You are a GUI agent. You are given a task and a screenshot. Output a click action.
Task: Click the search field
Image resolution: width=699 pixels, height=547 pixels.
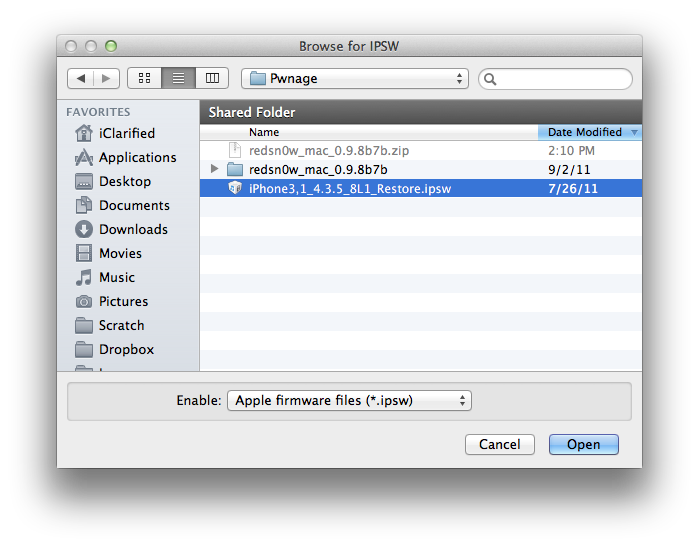pos(555,79)
